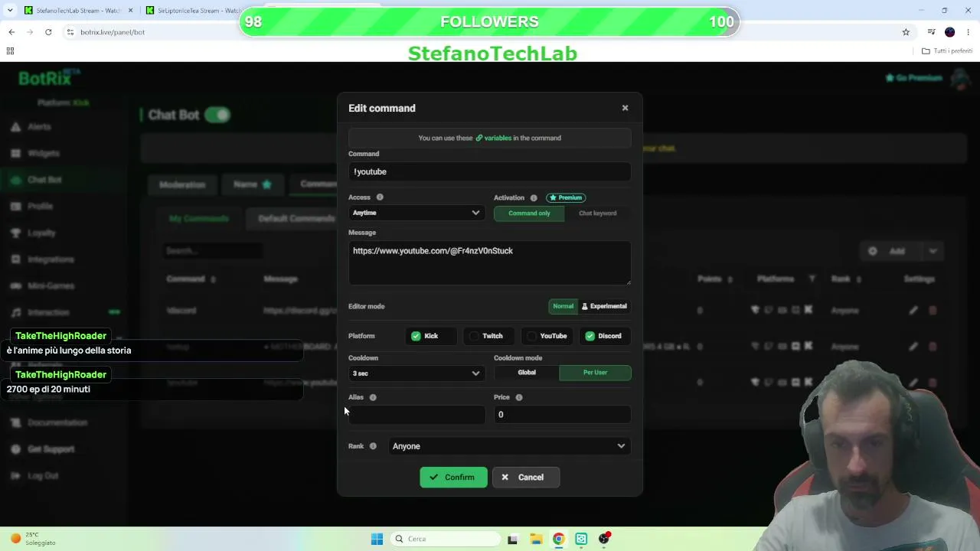Open Integrations in the BotRix sidebar

(x=51, y=259)
